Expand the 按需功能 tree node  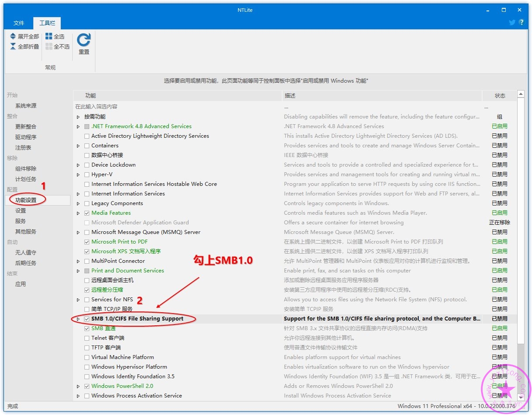pyautogui.click(x=78, y=117)
